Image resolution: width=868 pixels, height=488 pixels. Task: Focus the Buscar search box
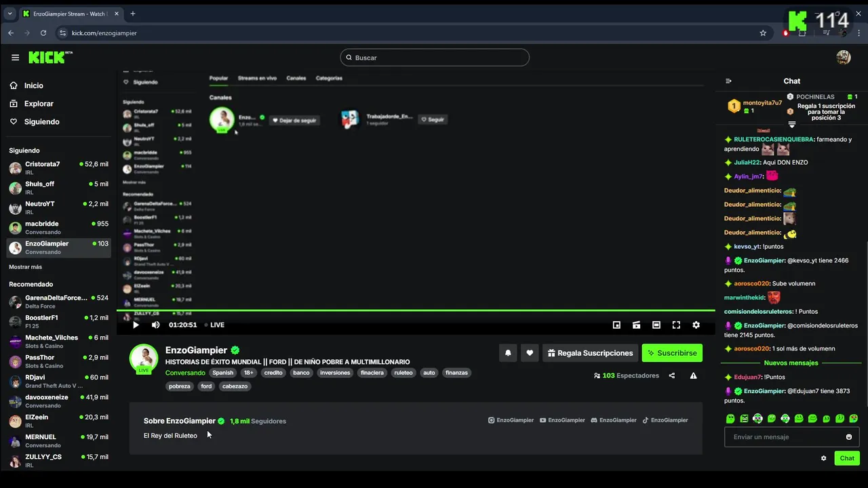coord(434,58)
